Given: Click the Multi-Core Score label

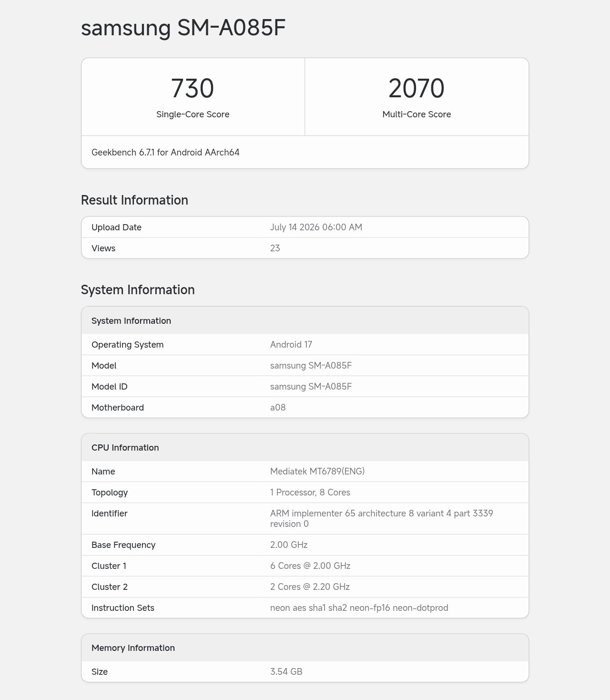Looking at the screenshot, I should (x=417, y=114).
